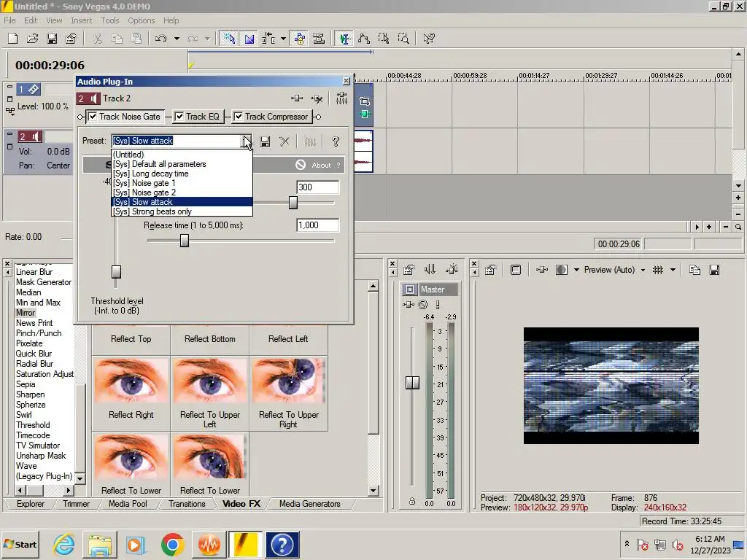Click the Cut scissors icon
Viewport: 747px width, 560px height.
98,39
